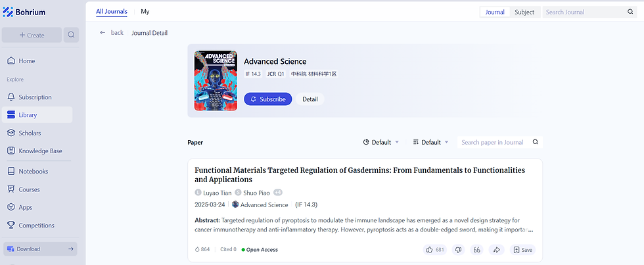Open Notebooks from the sidebar
Screen dimensions: 644x265
[x=33, y=172]
